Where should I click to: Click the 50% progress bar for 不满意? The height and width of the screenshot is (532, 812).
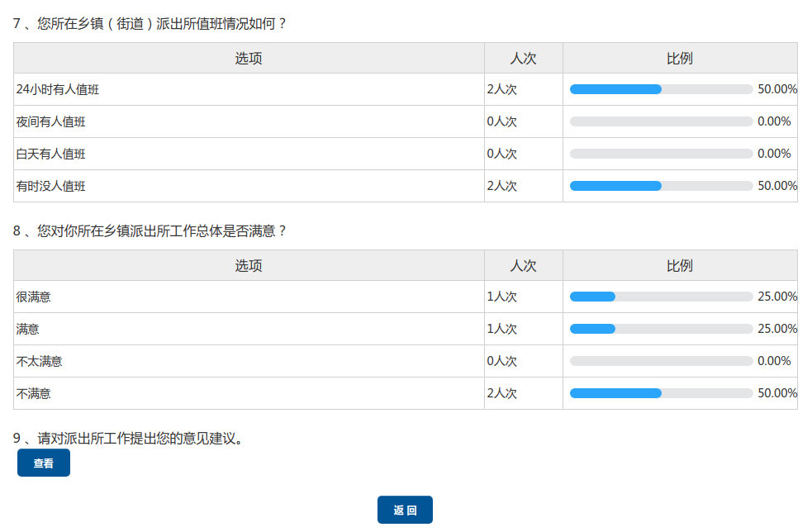coord(661,393)
